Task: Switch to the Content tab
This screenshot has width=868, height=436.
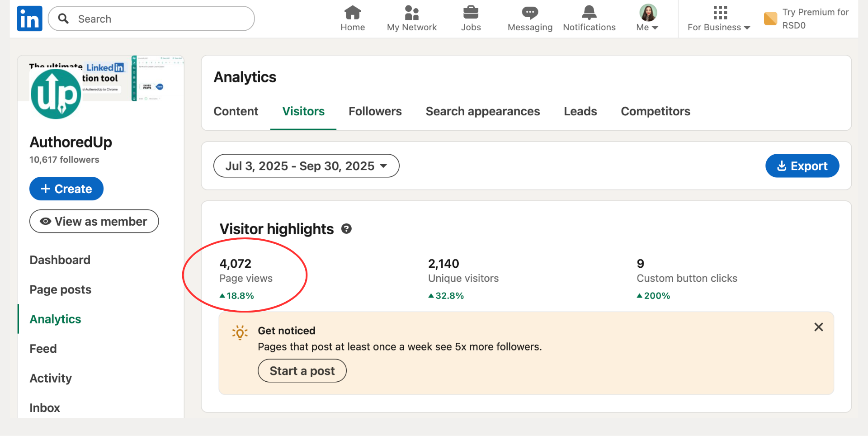Action: pyautogui.click(x=236, y=111)
